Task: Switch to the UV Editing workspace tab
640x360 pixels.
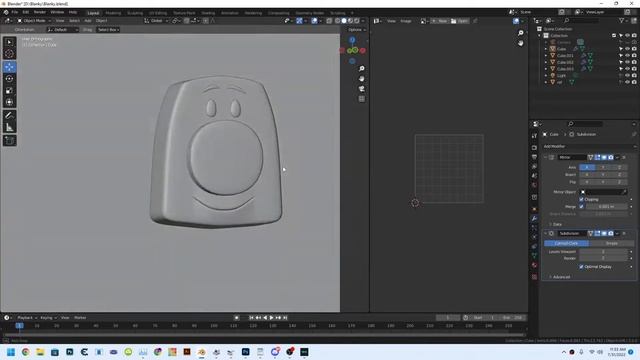Action: pos(158,13)
